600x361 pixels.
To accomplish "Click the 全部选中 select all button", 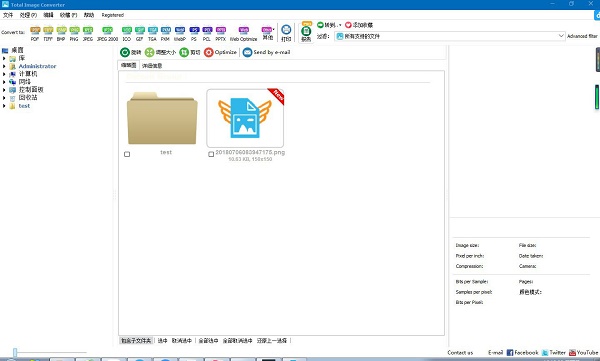I will point(208,340).
